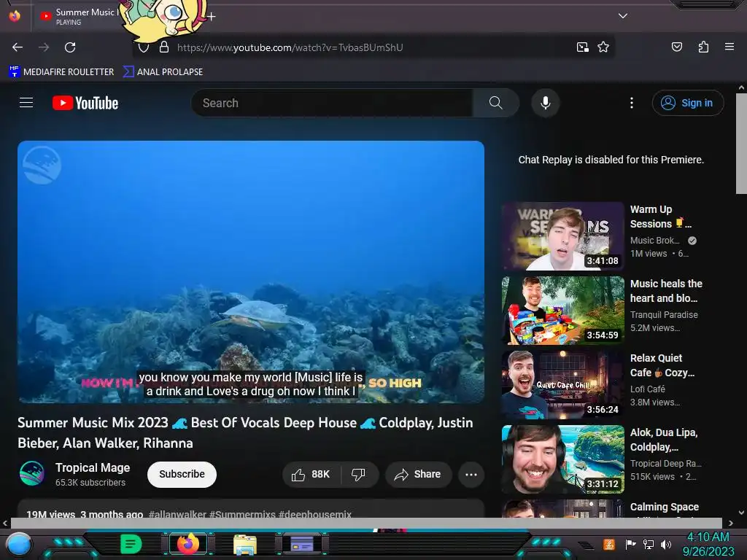The height and width of the screenshot is (560, 747).
Task: Bookmark this page with the star icon
Action: 603,47
